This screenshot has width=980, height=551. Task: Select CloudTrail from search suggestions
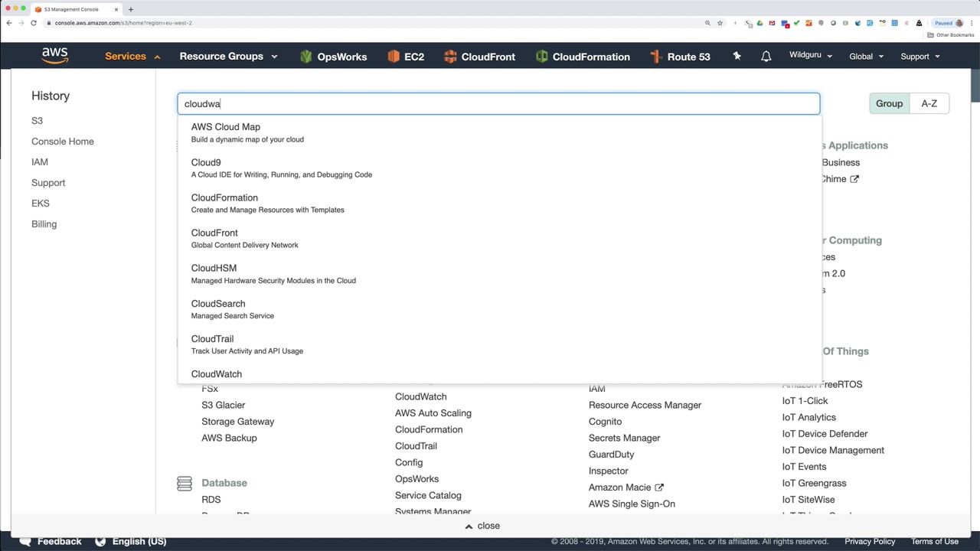point(499,344)
